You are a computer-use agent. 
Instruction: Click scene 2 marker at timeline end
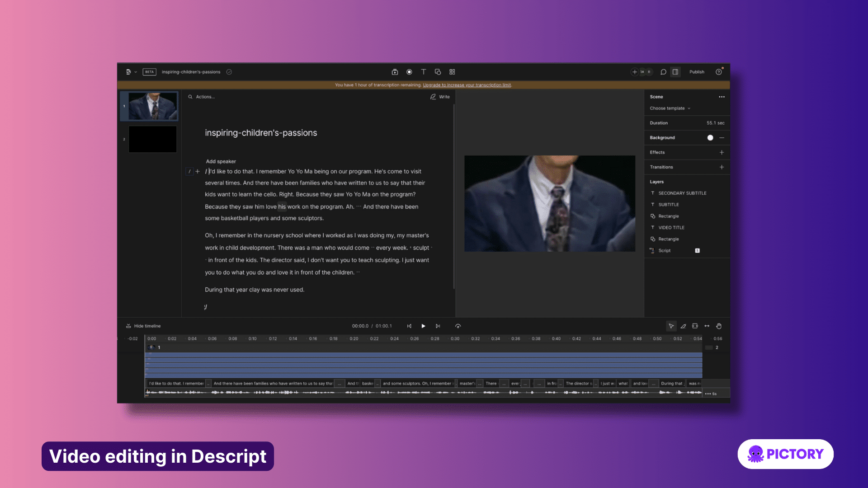[712, 347]
